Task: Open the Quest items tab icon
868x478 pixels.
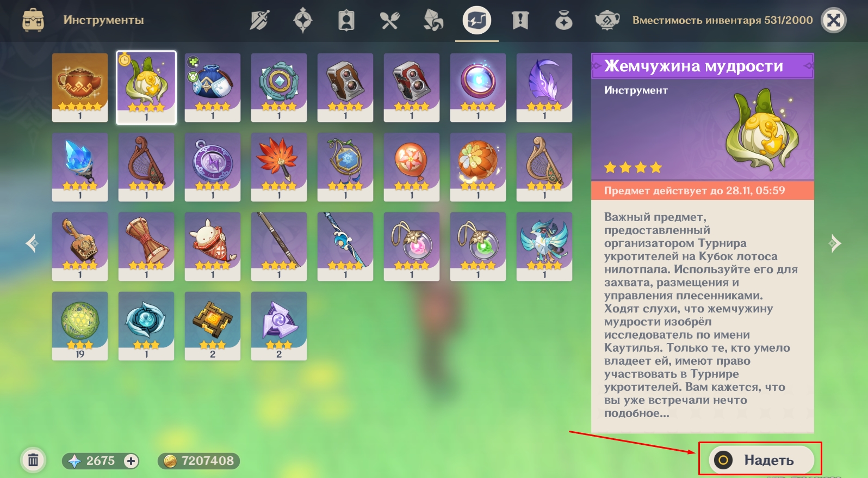Action: point(520,21)
